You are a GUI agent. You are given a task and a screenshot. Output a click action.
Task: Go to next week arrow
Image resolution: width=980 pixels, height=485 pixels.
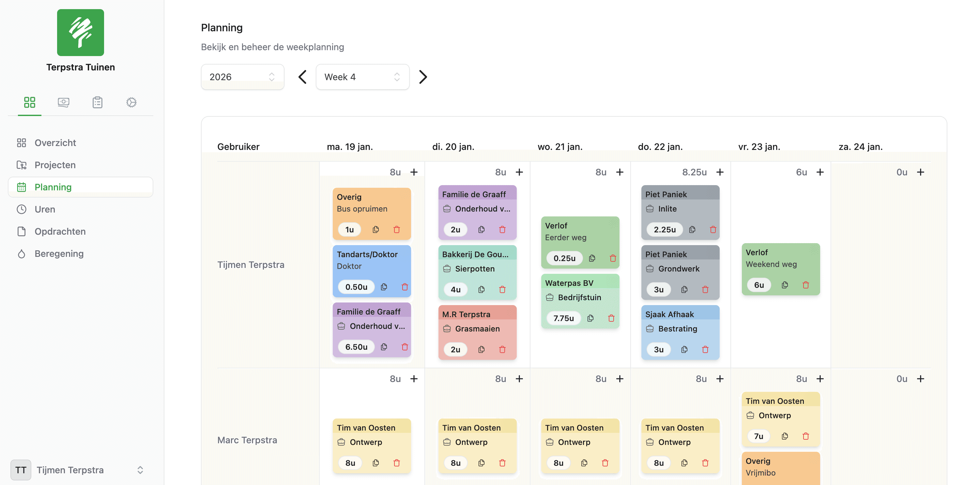pyautogui.click(x=423, y=77)
